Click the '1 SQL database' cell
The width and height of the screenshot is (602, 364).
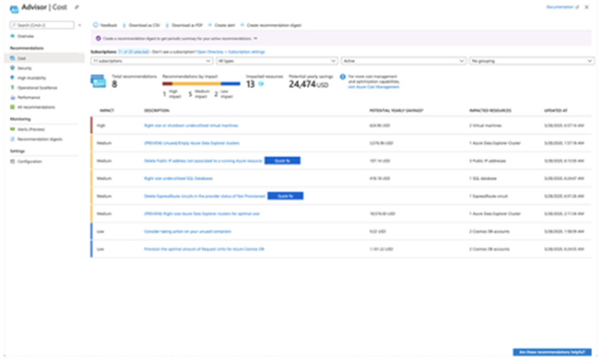[x=483, y=179]
